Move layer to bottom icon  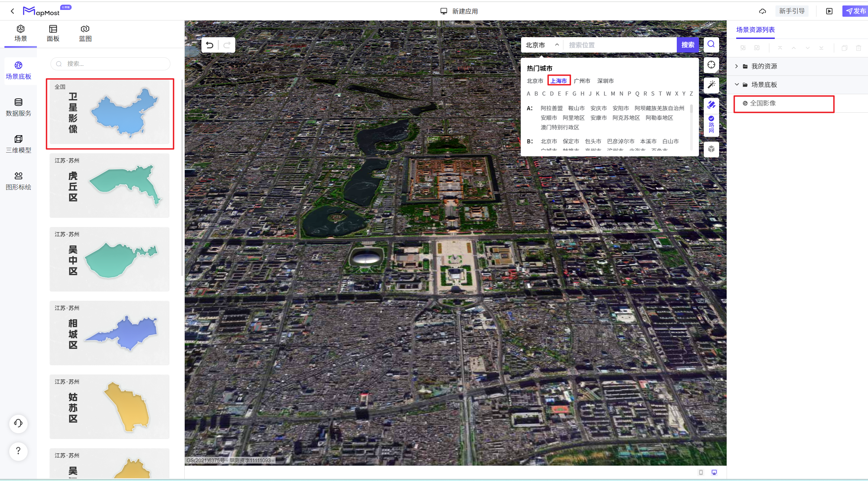(x=821, y=48)
